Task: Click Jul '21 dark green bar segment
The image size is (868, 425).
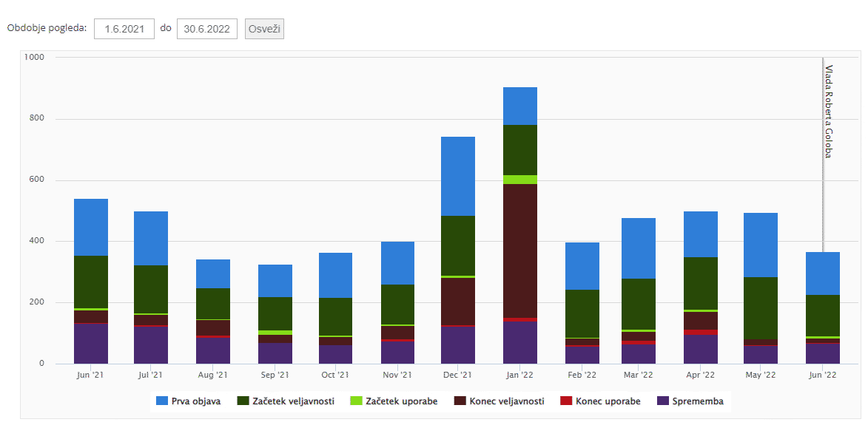Action: 151,289
